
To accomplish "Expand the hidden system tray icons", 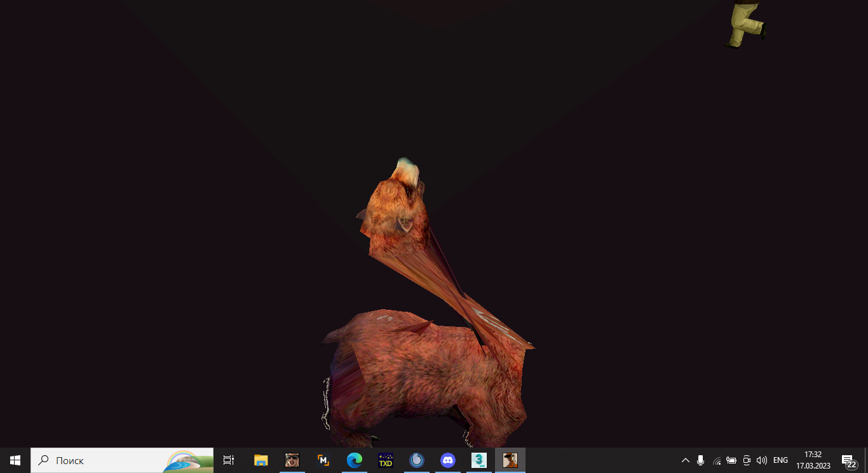I will (x=685, y=460).
